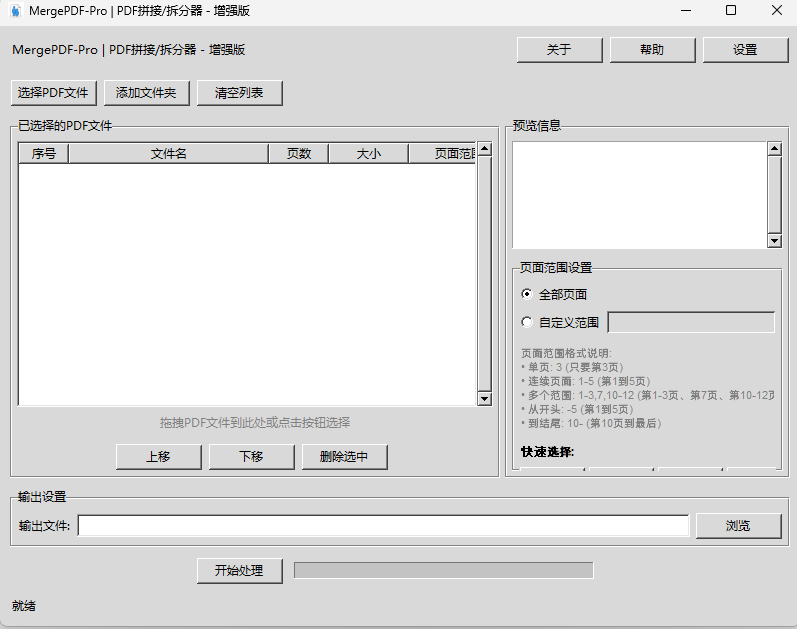The height and width of the screenshot is (629, 797).
Task: Maximize the MergePDF-Pro window
Action: [731, 11]
